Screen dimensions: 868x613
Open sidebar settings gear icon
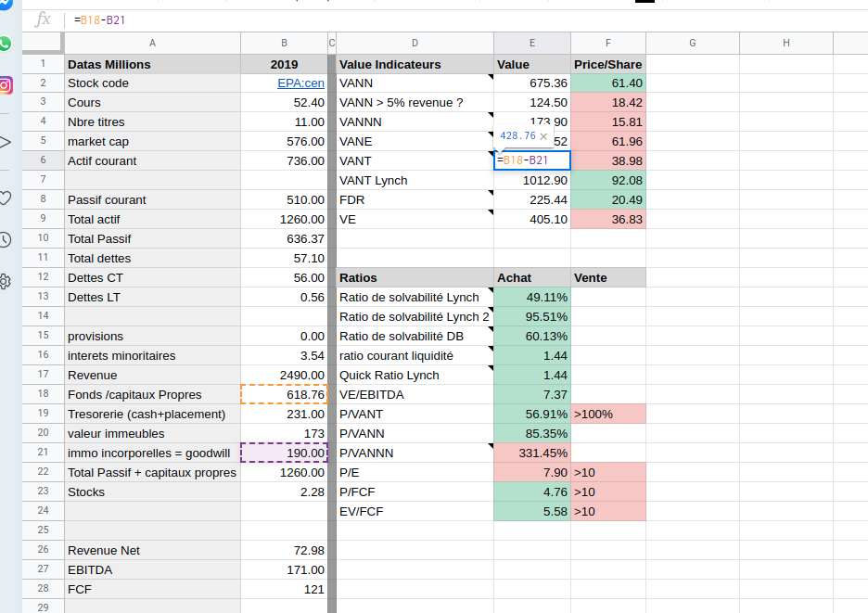tap(6, 281)
